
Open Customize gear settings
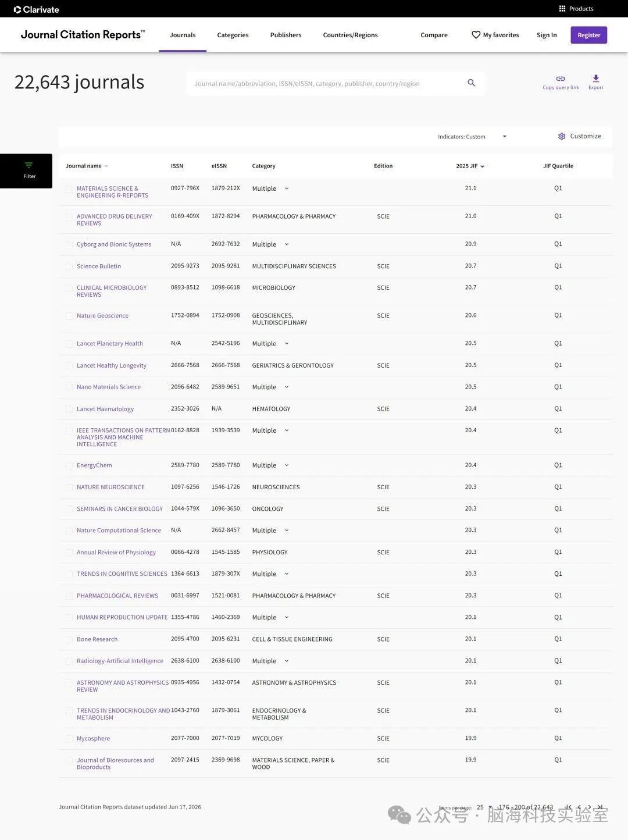(x=562, y=136)
